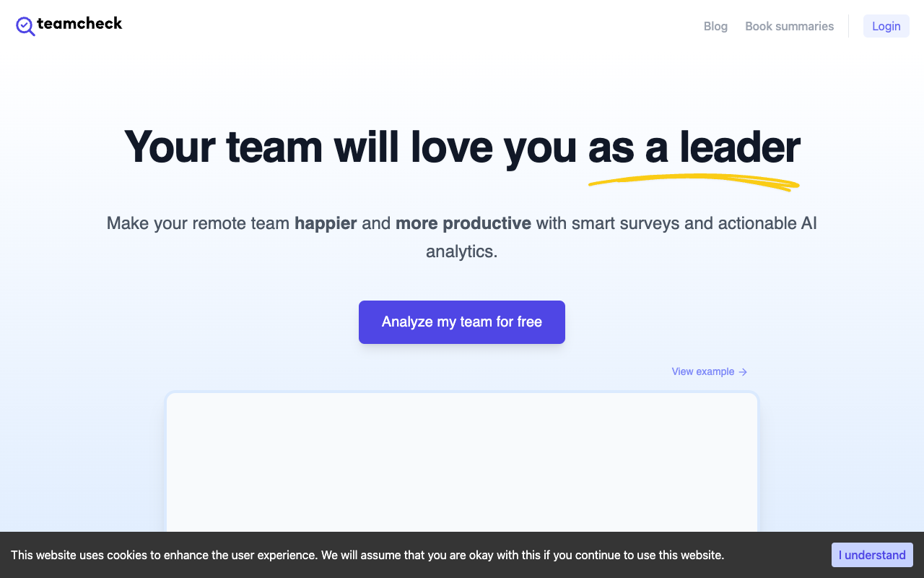Open the Blog page
Viewport: 924px width, 578px height.
[715, 26]
